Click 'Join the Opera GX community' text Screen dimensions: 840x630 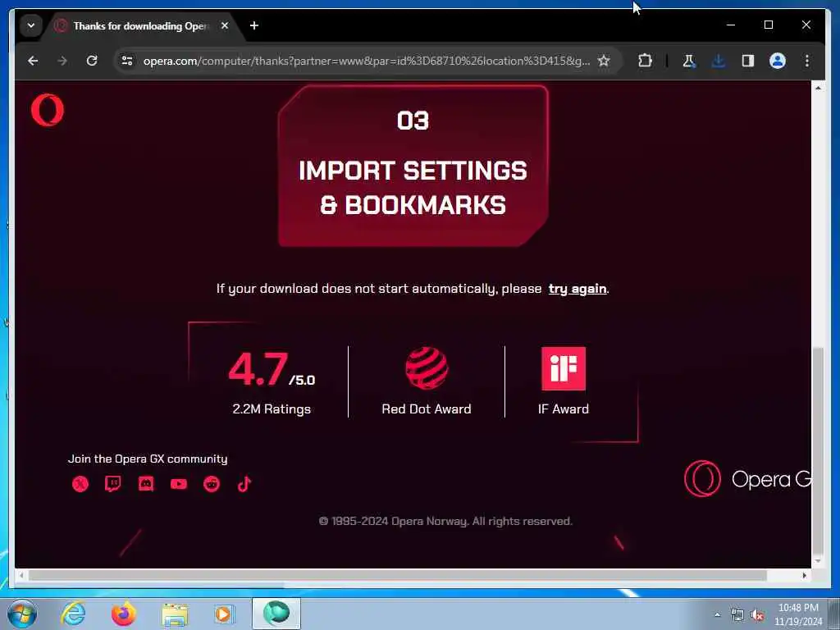(x=148, y=459)
